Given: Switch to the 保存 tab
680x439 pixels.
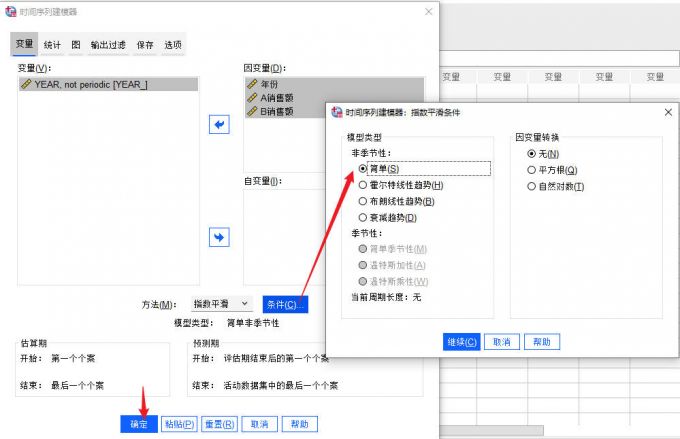Looking at the screenshot, I should (145, 44).
